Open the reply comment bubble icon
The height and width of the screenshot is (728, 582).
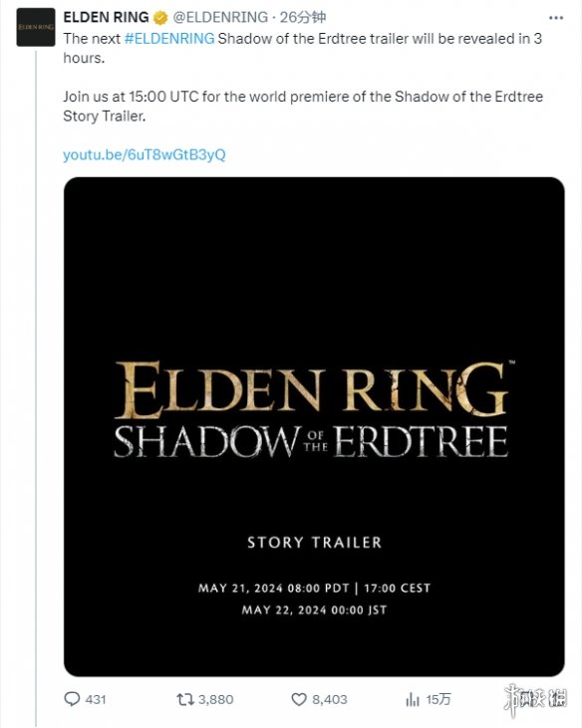(72, 699)
